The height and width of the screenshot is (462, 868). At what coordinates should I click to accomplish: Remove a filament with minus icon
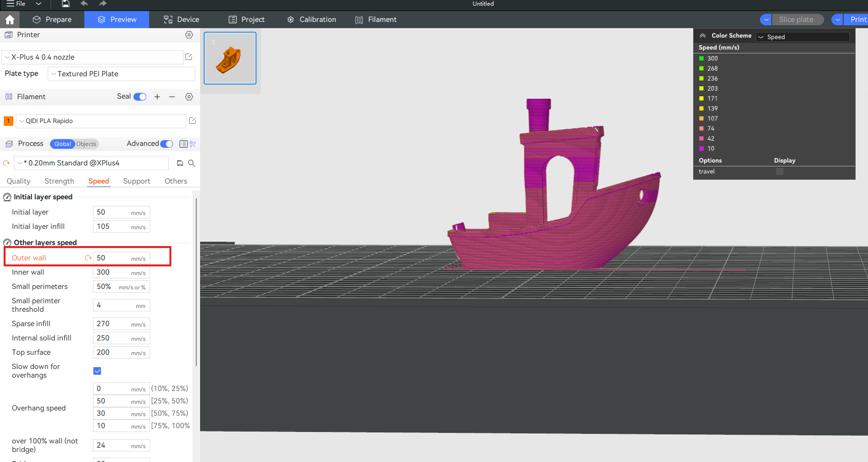point(172,97)
